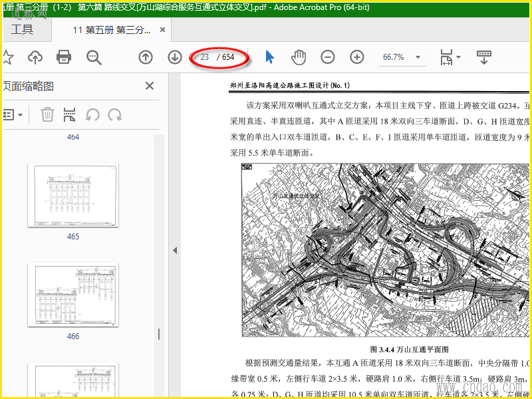
Task: Click the insert pages icon in thumbnail panel
Action: click(x=69, y=114)
